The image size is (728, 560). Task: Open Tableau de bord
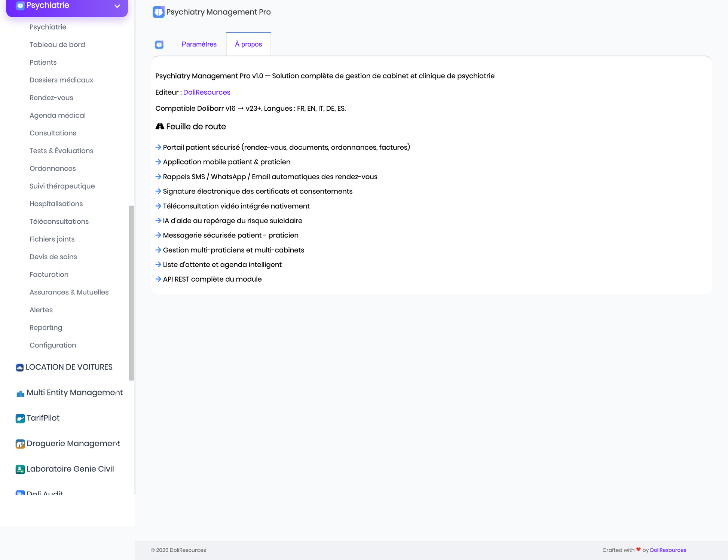[x=57, y=45]
